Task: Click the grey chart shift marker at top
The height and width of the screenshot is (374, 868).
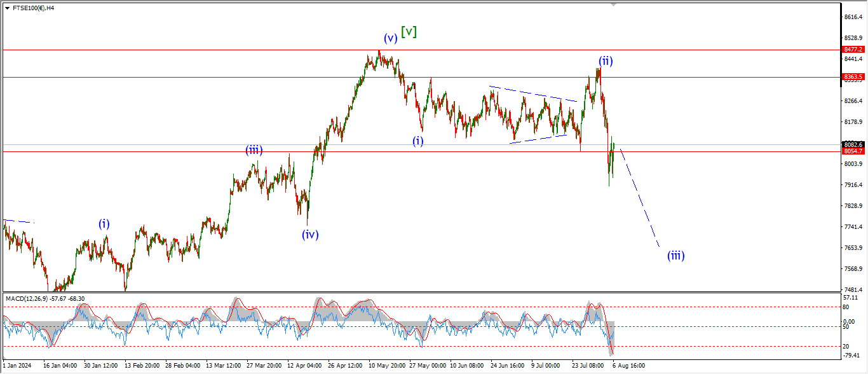Action: (613, 4)
